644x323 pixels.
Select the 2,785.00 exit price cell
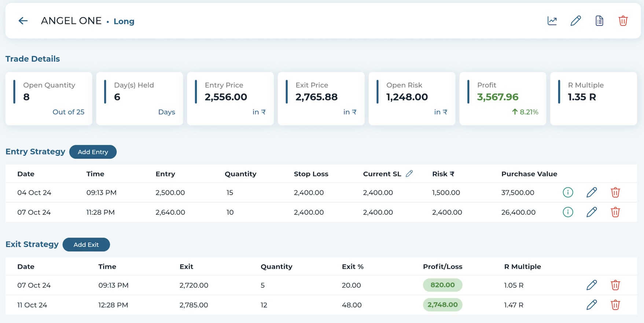(194, 305)
